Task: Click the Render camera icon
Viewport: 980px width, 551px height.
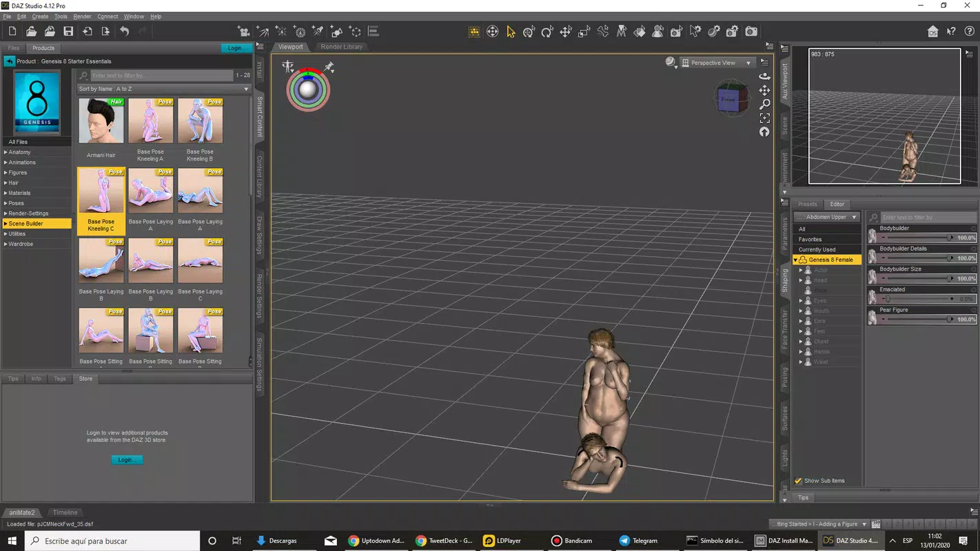Action: point(751,31)
